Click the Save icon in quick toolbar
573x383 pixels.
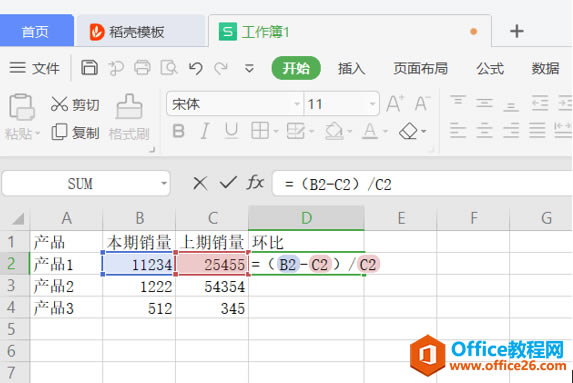(90, 68)
